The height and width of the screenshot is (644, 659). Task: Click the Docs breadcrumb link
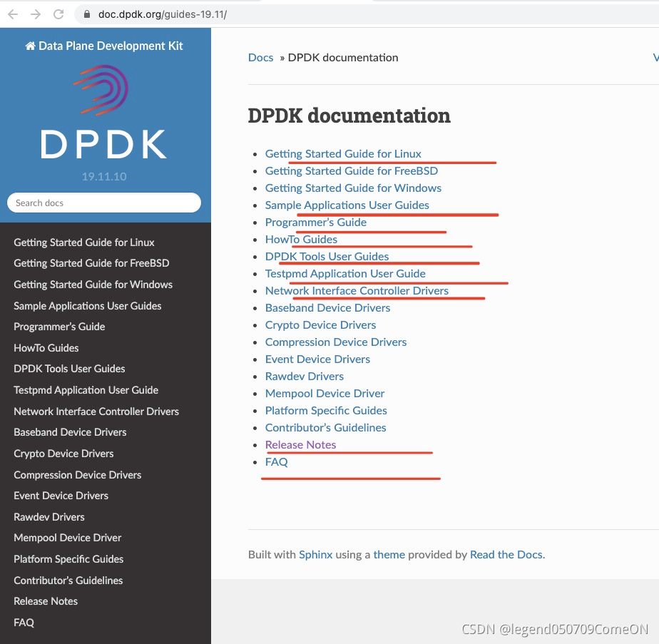(x=260, y=58)
